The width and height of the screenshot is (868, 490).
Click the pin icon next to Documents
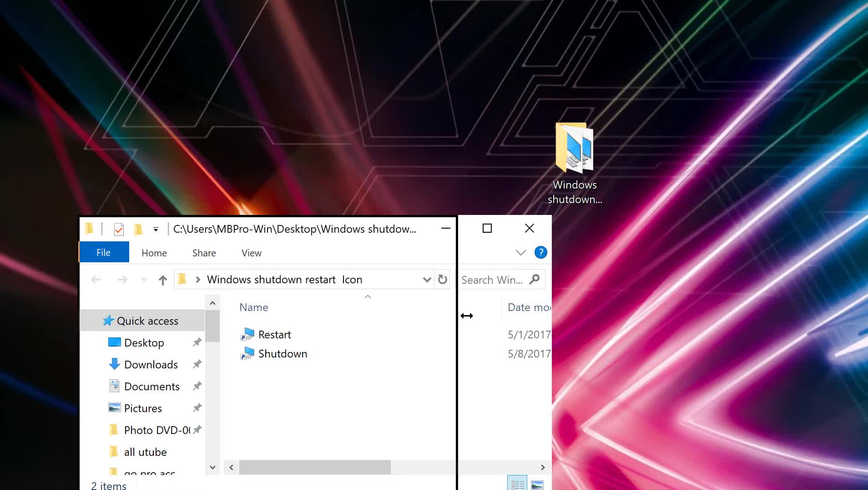tap(197, 386)
